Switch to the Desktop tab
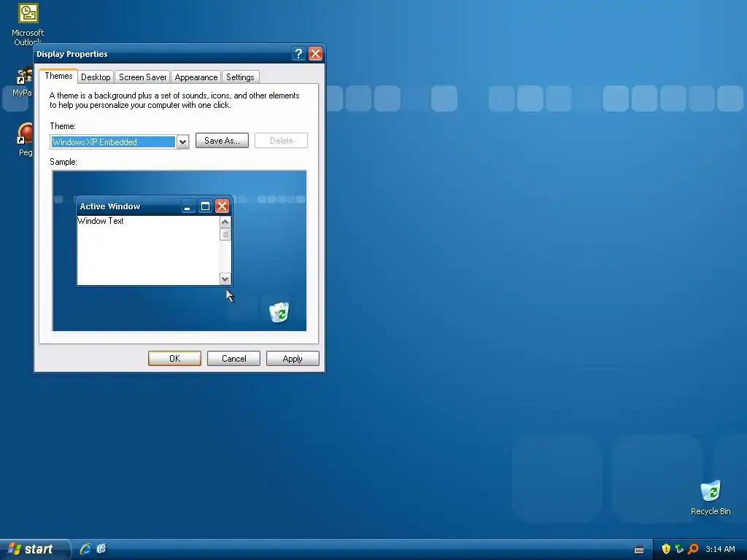This screenshot has width=747, height=560. [96, 77]
